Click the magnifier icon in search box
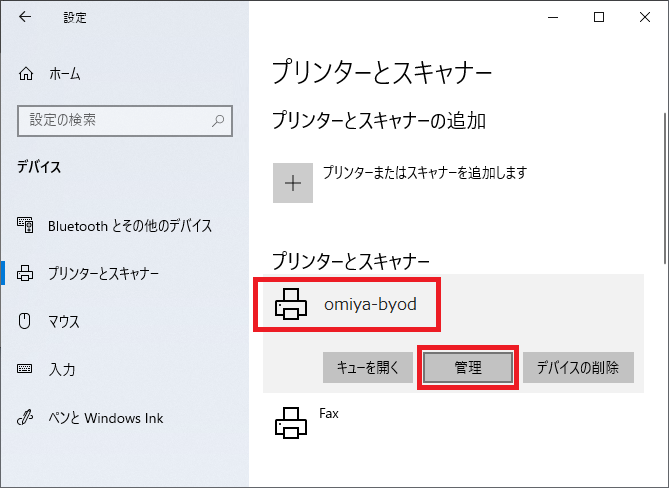The image size is (669, 488). coord(218,120)
